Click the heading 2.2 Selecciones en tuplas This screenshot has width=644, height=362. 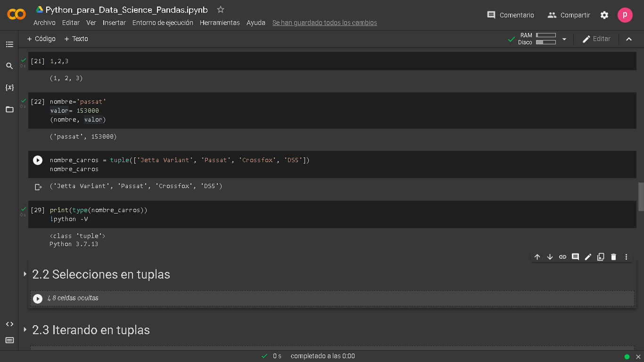(101, 274)
